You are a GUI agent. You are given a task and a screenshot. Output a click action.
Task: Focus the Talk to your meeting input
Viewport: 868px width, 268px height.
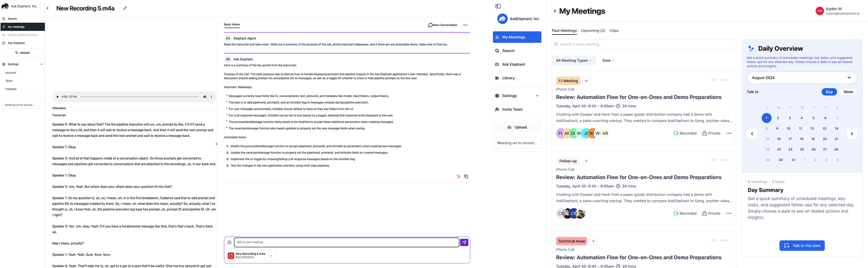click(x=346, y=243)
